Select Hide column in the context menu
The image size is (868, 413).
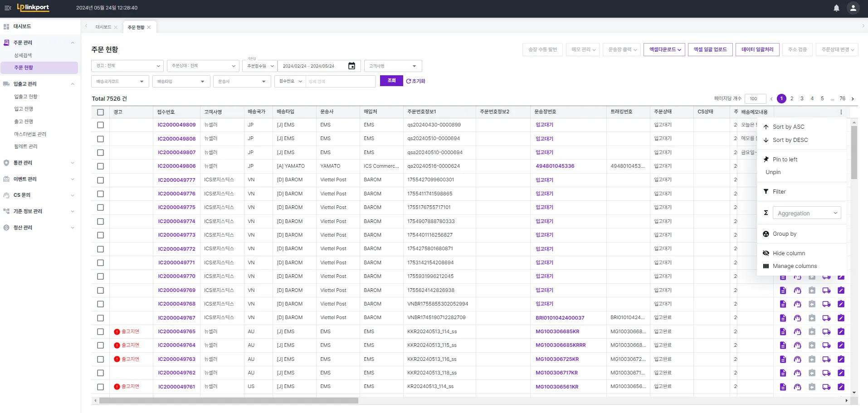click(x=789, y=253)
